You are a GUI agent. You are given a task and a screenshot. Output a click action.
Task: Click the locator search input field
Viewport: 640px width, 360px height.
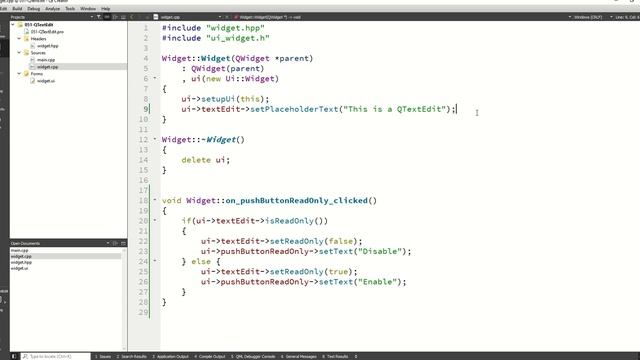tap(56, 356)
